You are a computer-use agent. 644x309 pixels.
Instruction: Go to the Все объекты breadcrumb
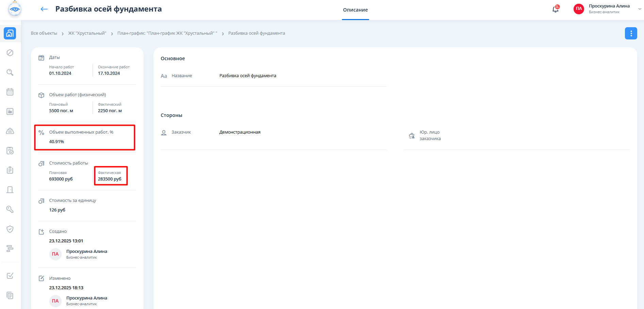click(x=44, y=33)
